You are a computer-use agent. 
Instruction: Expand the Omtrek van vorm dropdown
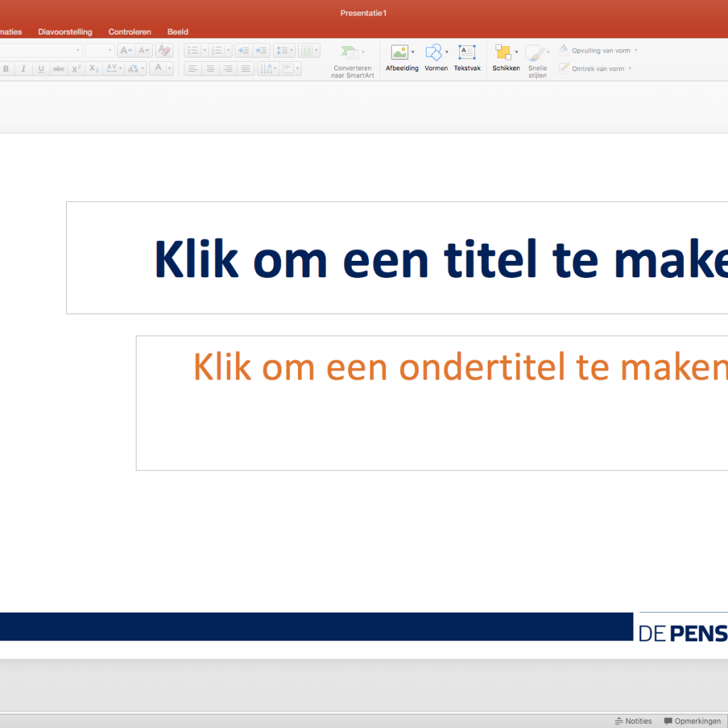631,69
